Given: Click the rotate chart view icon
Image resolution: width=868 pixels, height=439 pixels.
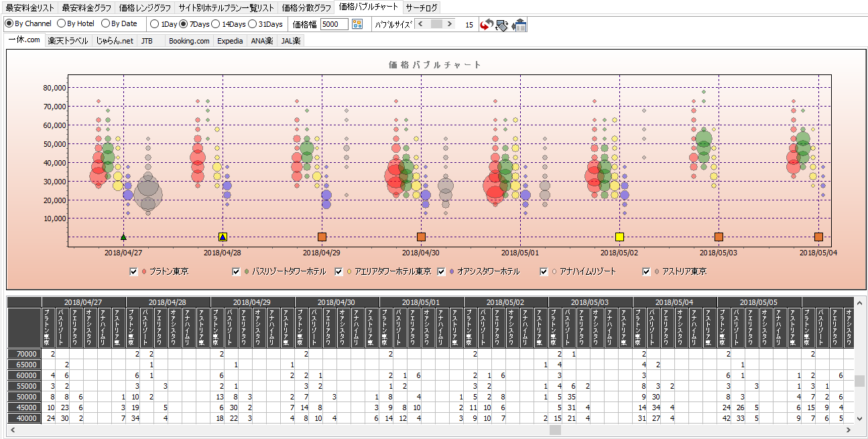Looking at the screenshot, I should (x=502, y=24).
